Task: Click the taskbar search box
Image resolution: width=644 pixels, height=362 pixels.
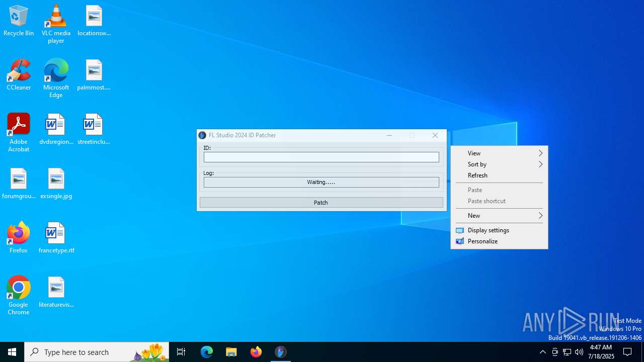Action: coord(97,352)
